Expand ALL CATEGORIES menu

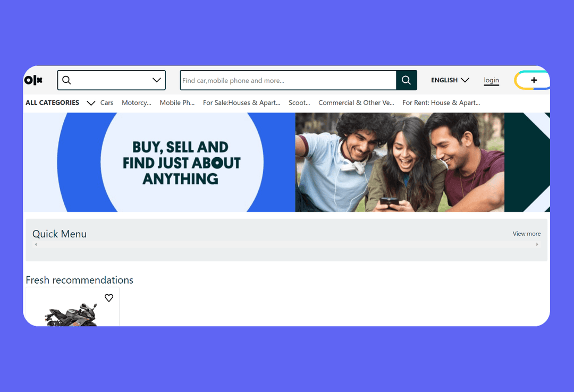tap(61, 103)
